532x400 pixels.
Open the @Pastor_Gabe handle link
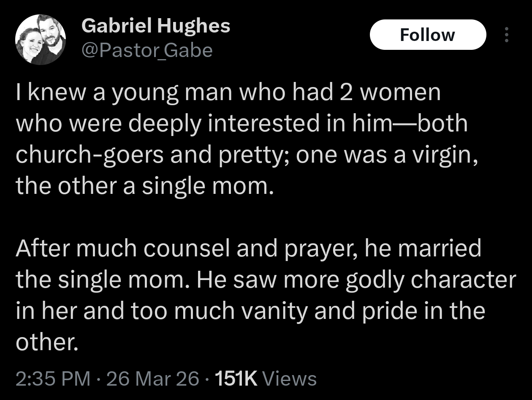147,51
